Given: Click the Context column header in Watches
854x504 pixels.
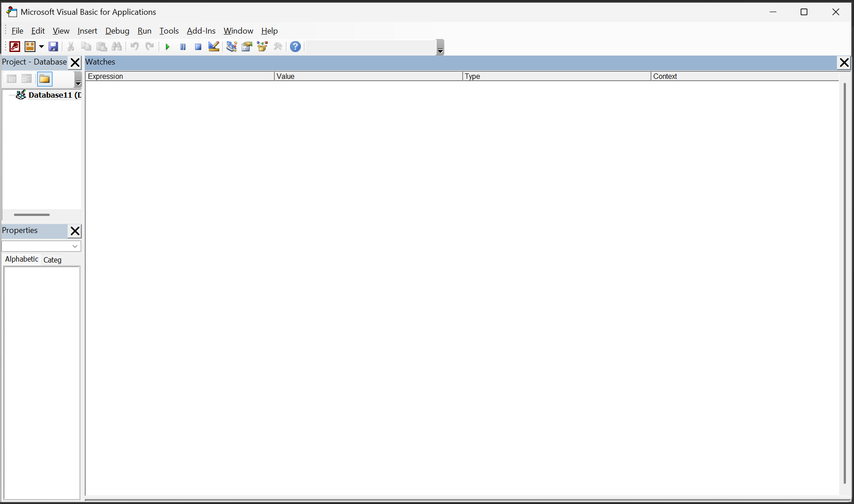Looking at the screenshot, I should tap(745, 76).
